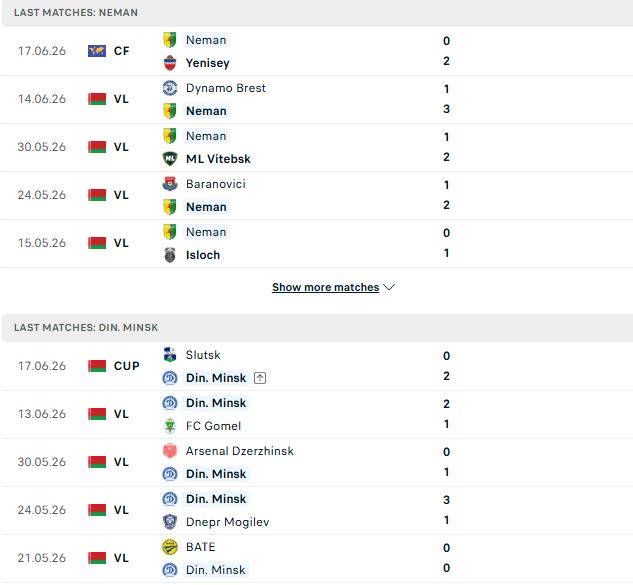Open the 14.06.26 Dynamo Brest match date
633x585 pixels.
click(42, 99)
